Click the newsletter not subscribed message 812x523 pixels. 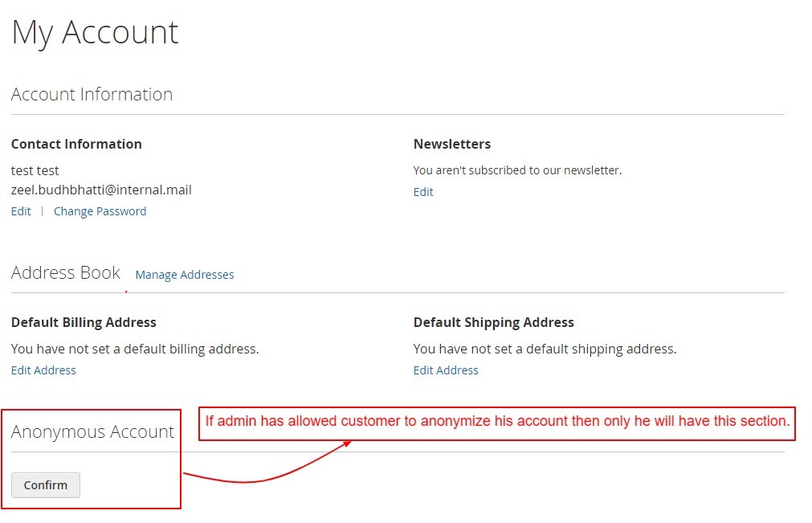pyautogui.click(x=517, y=170)
